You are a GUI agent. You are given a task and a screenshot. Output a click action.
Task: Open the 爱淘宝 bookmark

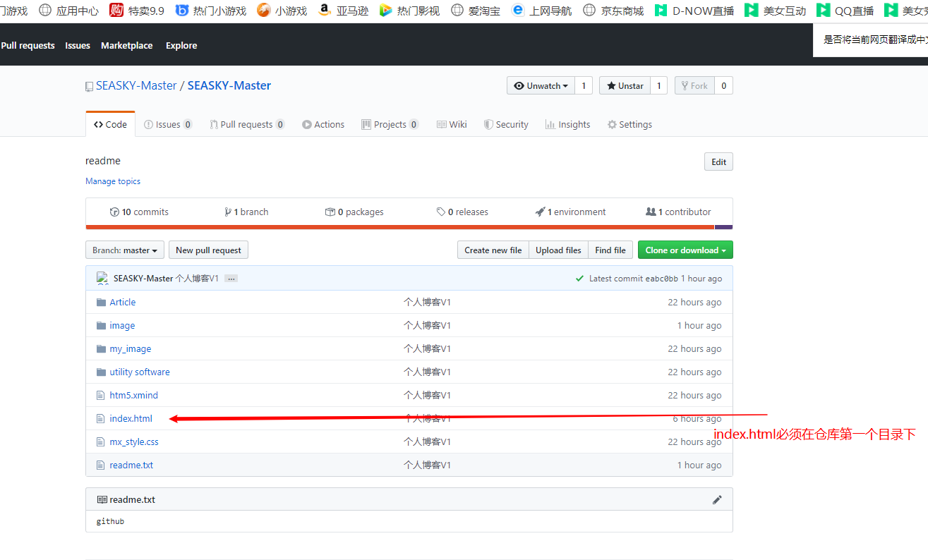(x=475, y=11)
